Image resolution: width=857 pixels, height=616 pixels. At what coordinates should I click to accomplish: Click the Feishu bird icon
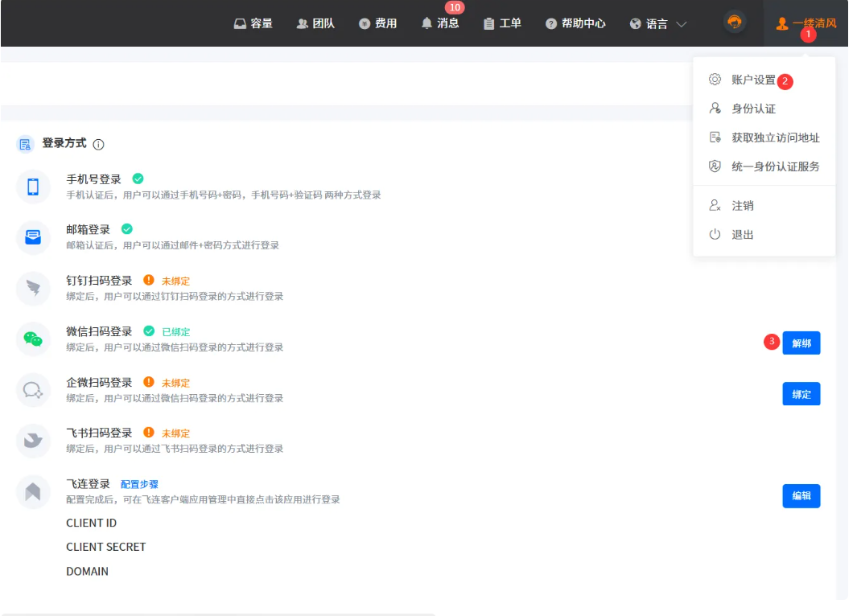pyautogui.click(x=33, y=441)
